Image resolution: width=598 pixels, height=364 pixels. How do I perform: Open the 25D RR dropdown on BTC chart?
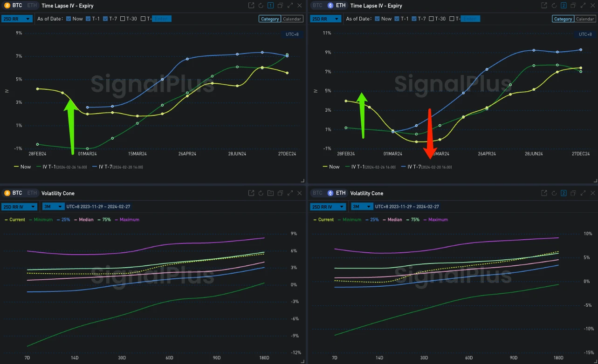pyautogui.click(x=17, y=19)
